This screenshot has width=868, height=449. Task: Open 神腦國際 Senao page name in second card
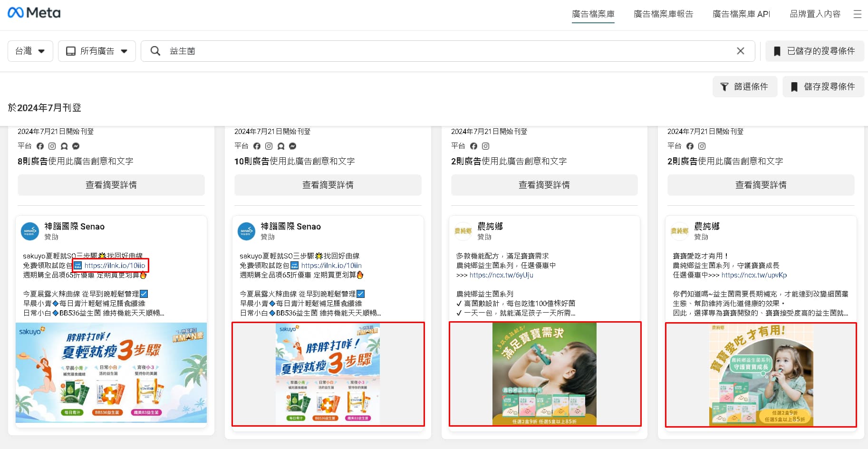click(x=290, y=227)
